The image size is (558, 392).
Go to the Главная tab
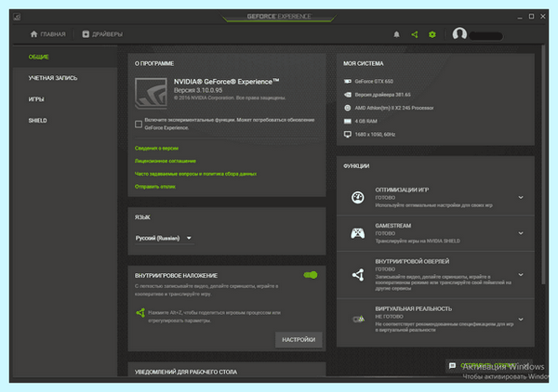pyautogui.click(x=48, y=34)
